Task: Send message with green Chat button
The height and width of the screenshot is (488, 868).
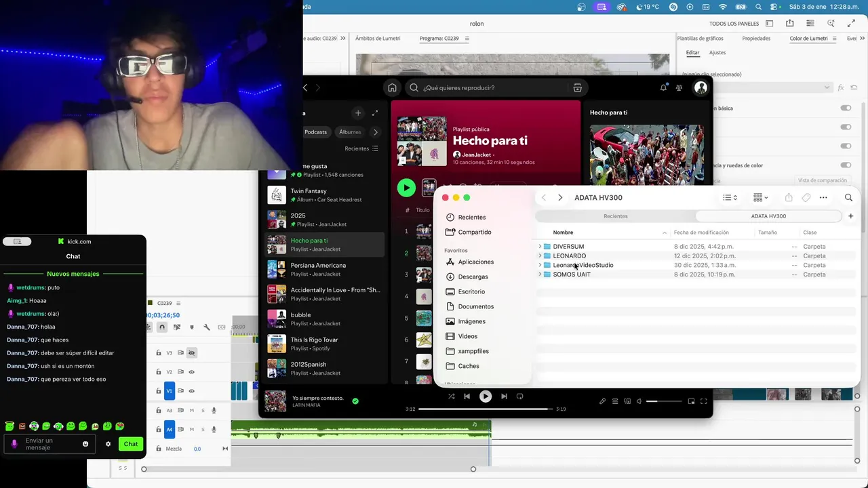Action: point(131,444)
